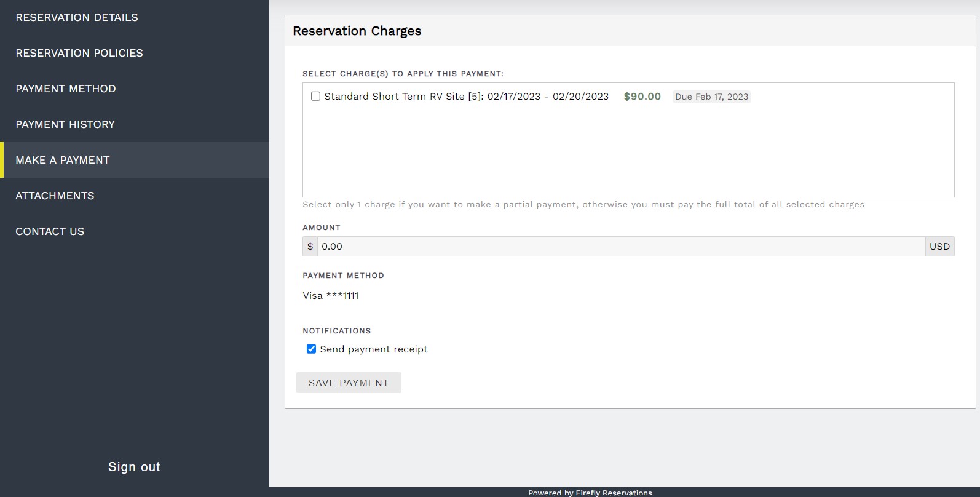Click the USD currency suffix
This screenshot has width=980, height=497.
939,247
